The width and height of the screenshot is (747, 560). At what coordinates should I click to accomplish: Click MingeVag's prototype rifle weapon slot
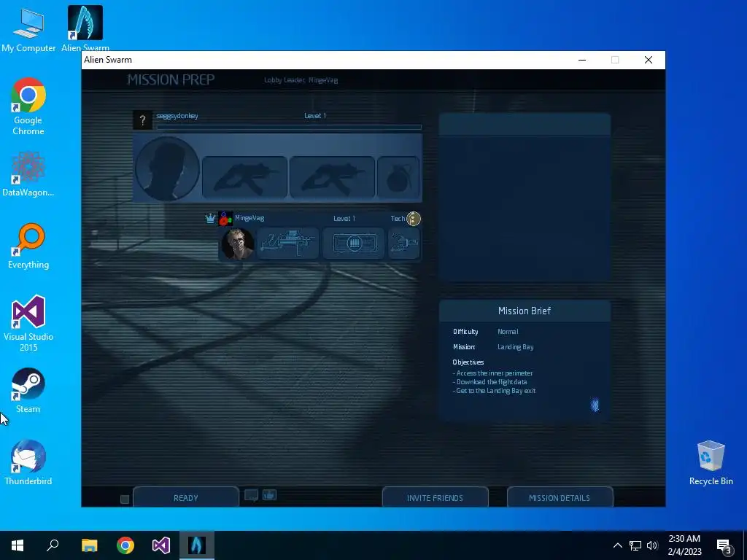[287, 244]
